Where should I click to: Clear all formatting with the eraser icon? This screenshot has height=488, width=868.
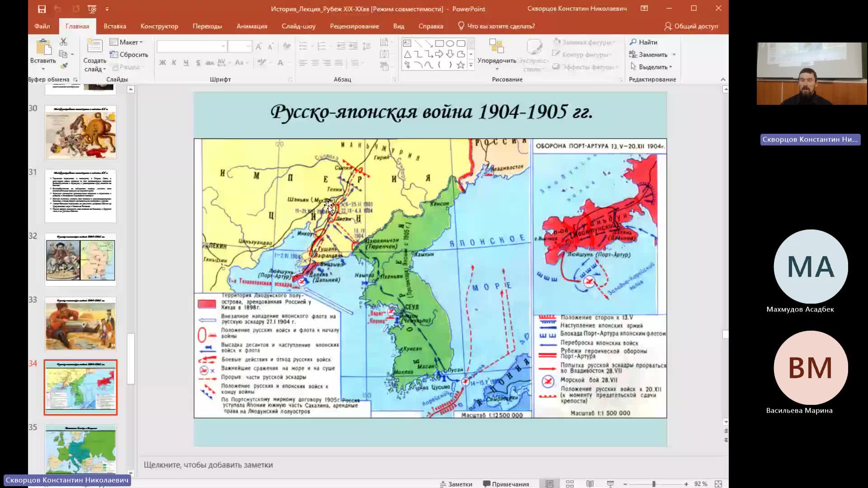coord(287,46)
